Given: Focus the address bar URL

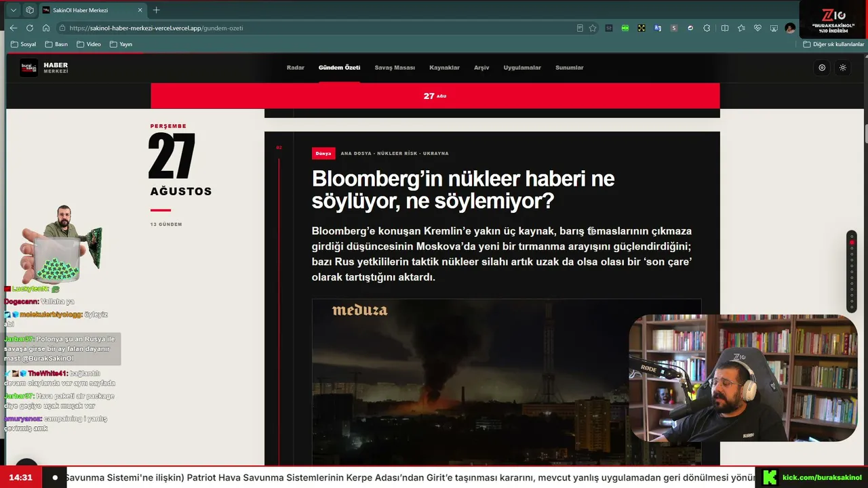Looking at the screenshot, I should [156, 28].
